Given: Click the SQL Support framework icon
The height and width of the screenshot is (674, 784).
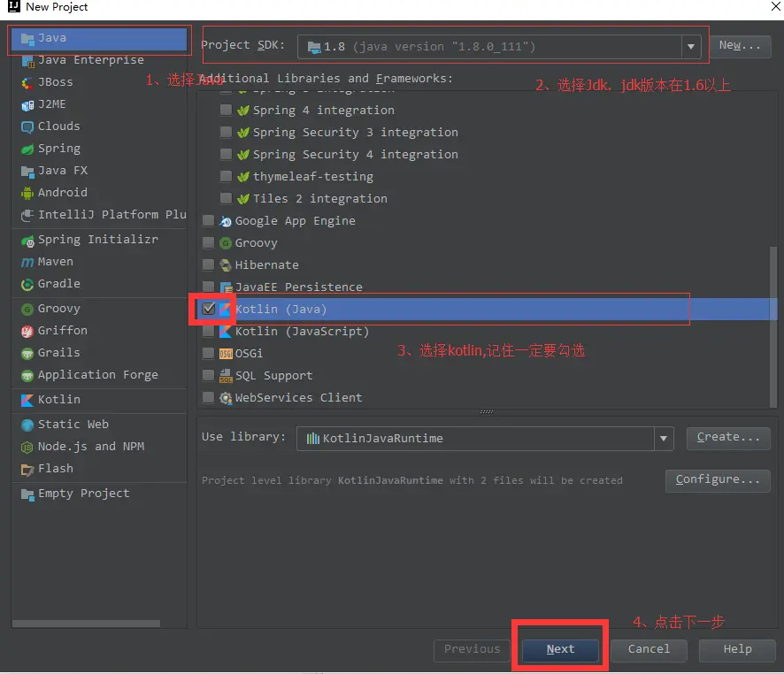Looking at the screenshot, I should tap(226, 376).
